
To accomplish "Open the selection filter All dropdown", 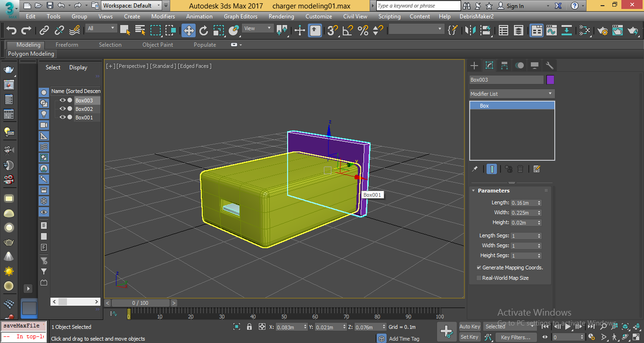I will coord(101,28).
